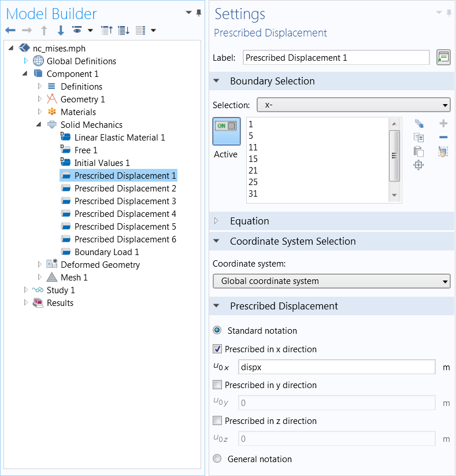Click the Model Builder tree layout icon
This screenshot has width=456, height=476.
140,30
